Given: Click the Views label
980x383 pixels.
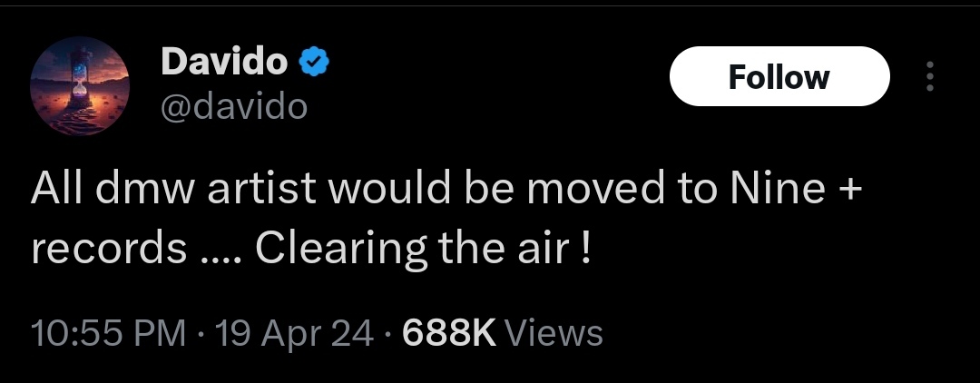Looking at the screenshot, I should [553, 333].
